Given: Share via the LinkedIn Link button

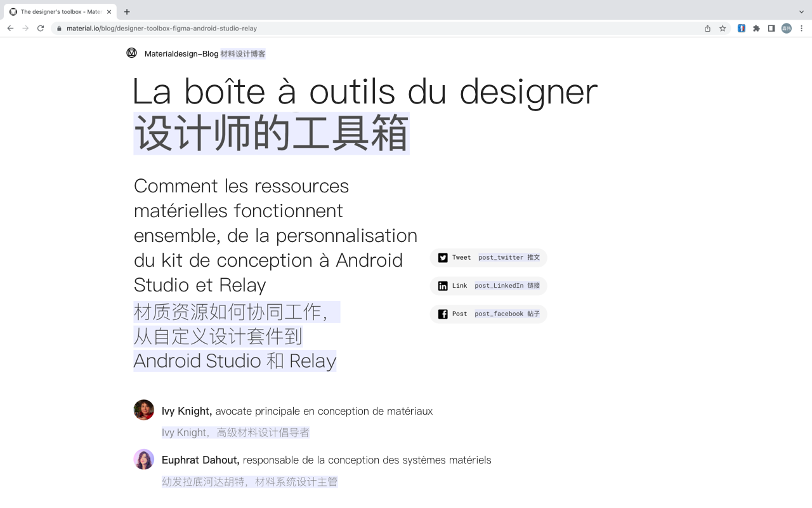Looking at the screenshot, I should tap(488, 286).
